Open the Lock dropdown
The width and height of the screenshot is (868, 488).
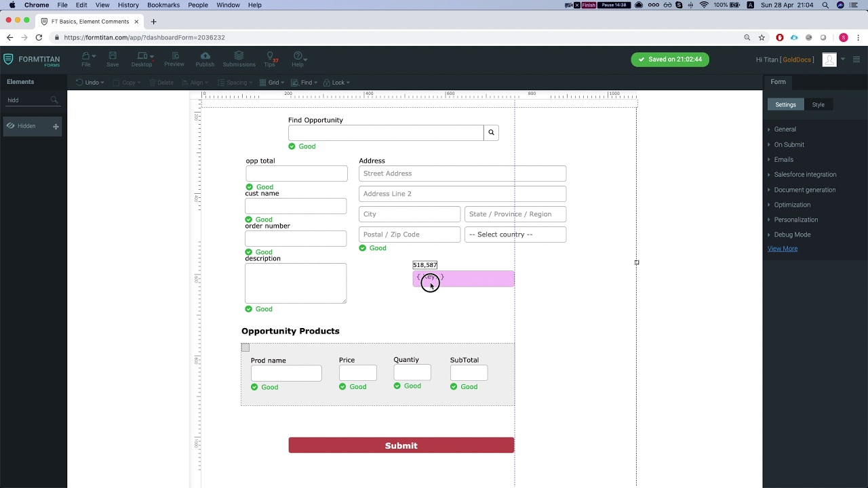337,83
